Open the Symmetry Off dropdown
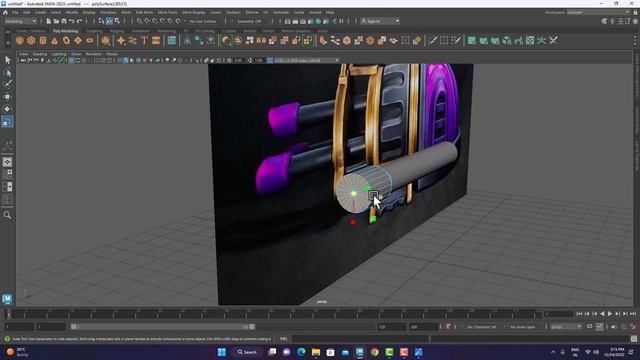The height and width of the screenshot is (360, 640). 250,21
